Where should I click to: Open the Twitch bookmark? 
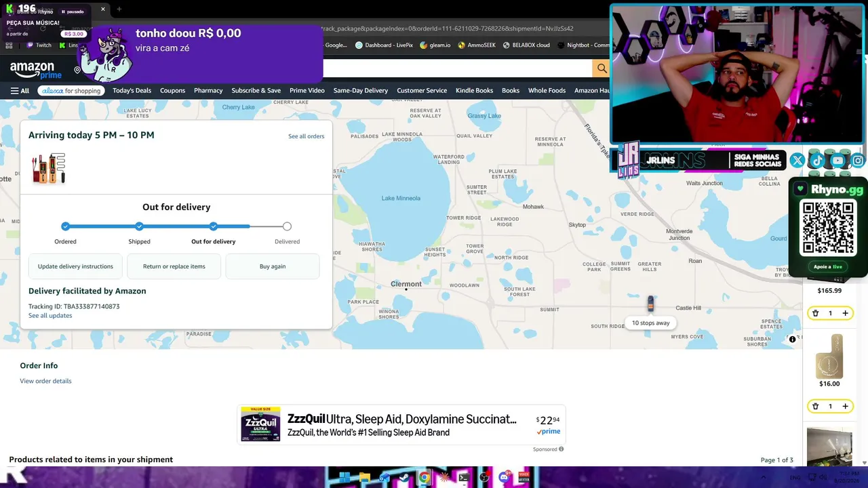coord(39,45)
